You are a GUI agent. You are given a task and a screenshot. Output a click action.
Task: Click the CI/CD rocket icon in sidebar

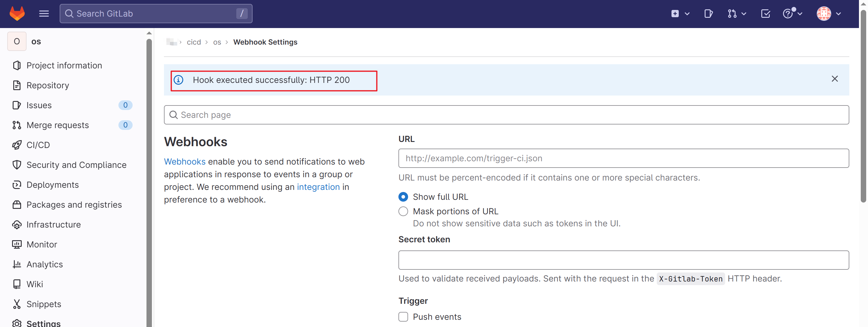[x=17, y=145]
